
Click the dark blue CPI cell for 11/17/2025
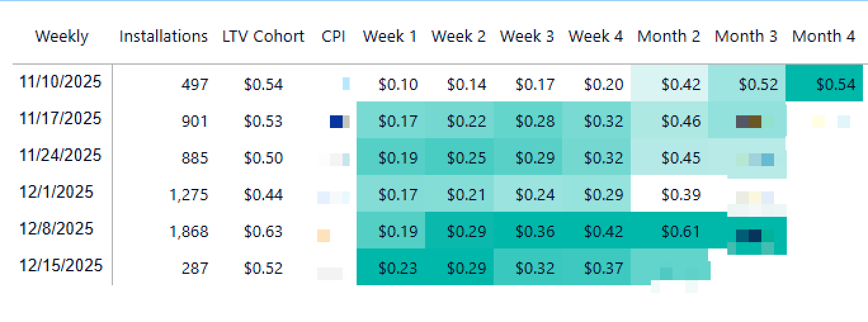337,121
